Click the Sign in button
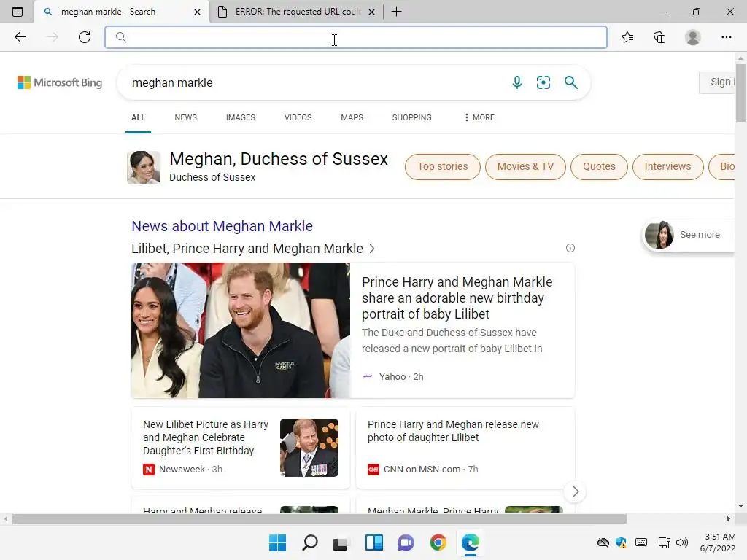The width and height of the screenshot is (747, 560). pos(718,82)
